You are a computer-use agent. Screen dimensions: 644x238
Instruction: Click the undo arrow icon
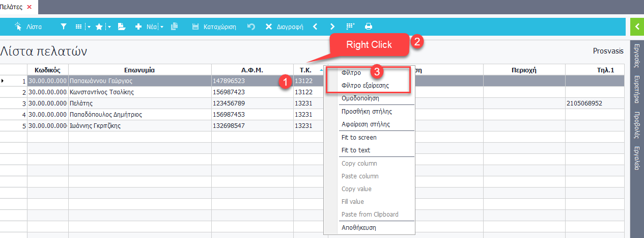click(x=250, y=27)
